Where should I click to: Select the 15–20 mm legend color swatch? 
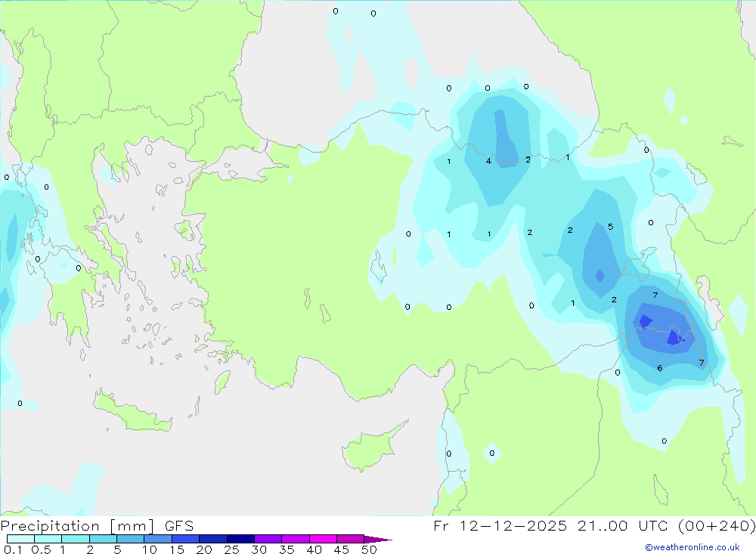coord(185,539)
